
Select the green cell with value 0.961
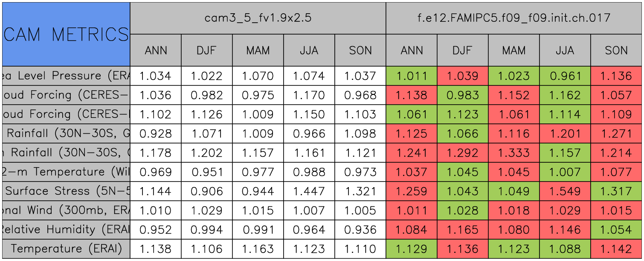pos(565,76)
